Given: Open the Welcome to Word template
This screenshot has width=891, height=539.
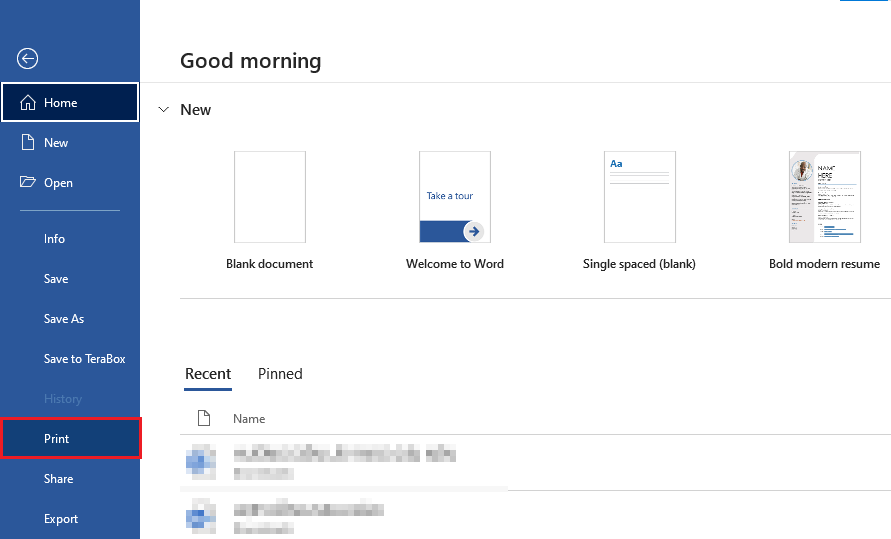Looking at the screenshot, I should [x=455, y=197].
